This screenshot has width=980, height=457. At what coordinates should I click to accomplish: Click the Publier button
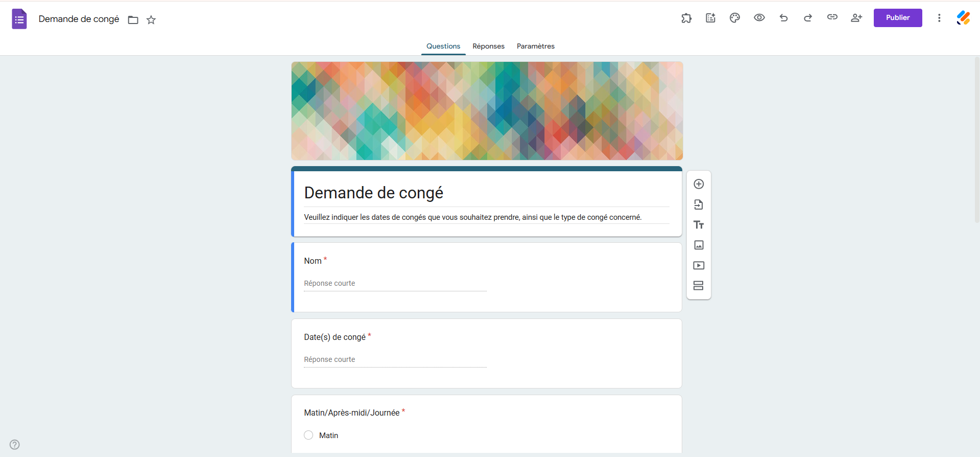coord(898,18)
